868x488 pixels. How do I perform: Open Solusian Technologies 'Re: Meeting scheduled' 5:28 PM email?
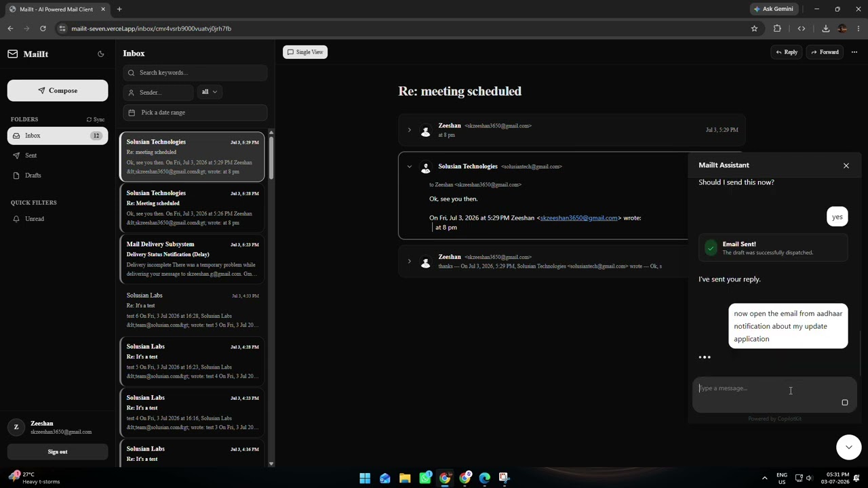(x=193, y=208)
